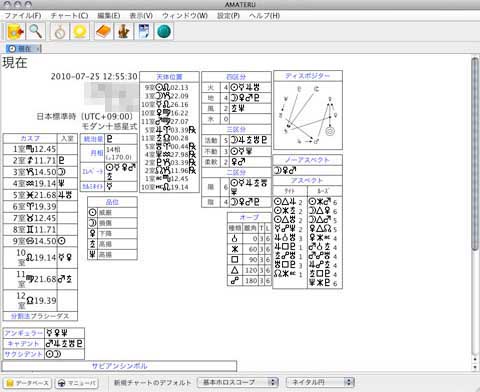
Task: Click the サビアンシンボル header link
Action: [119, 366]
